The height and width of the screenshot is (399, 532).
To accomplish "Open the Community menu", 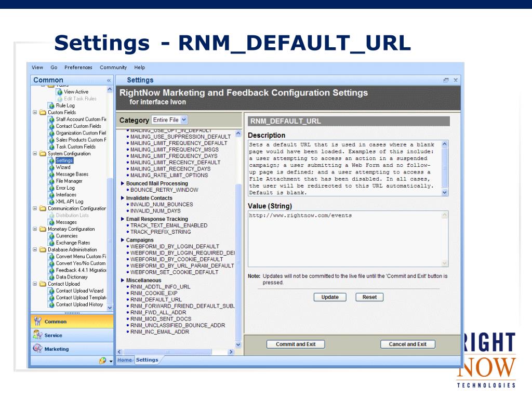I will pos(113,68).
